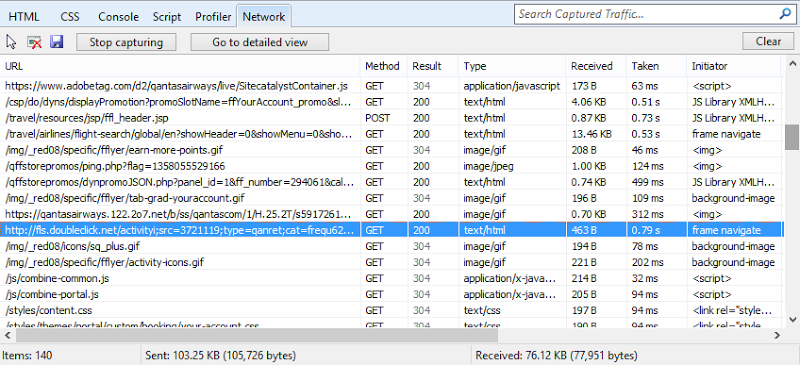Switch to the HTML tab
Screen dimensions: 800x365
click(x=23, y=17)
